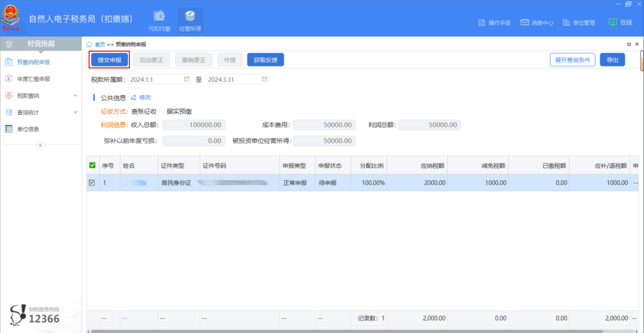Open 单位管理 unit management
The image size is (644, 333).
pyautogui.click(x=578, y=23)
